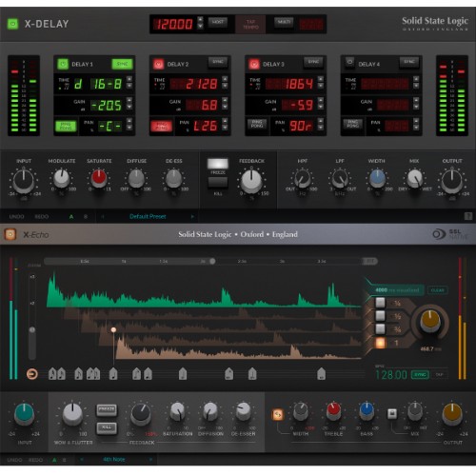Viewport: 476px width, 476px height.
Task: Increase X-Delay tempo with up arrow
Action: click(200, 20)
